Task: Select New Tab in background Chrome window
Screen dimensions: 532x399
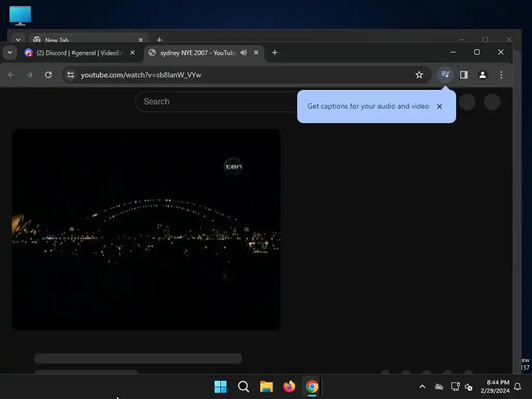Action: tap(85, 39)
